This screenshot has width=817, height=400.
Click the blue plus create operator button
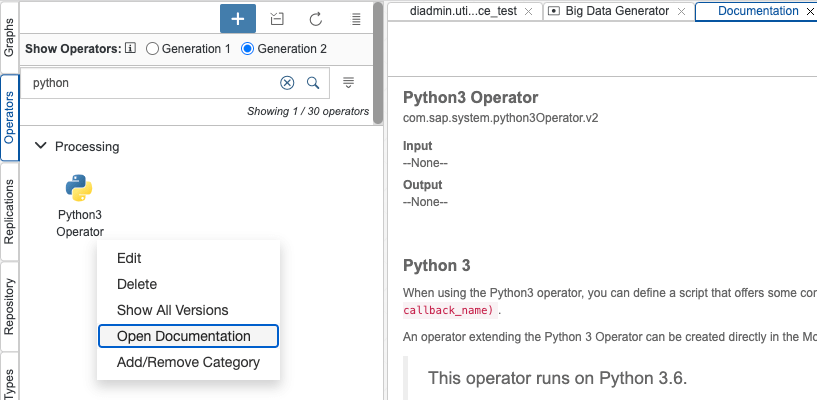tap(238, 19)
